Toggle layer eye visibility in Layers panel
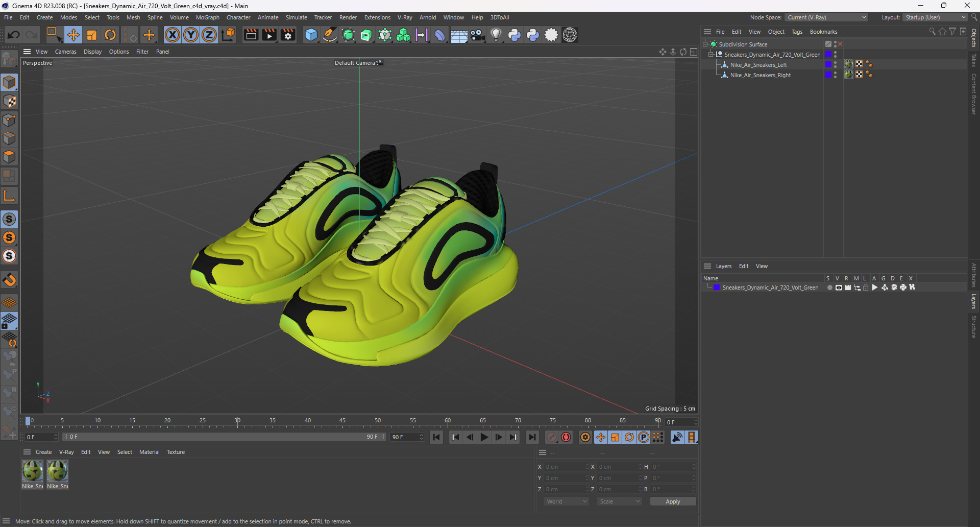 coord(839,288)
